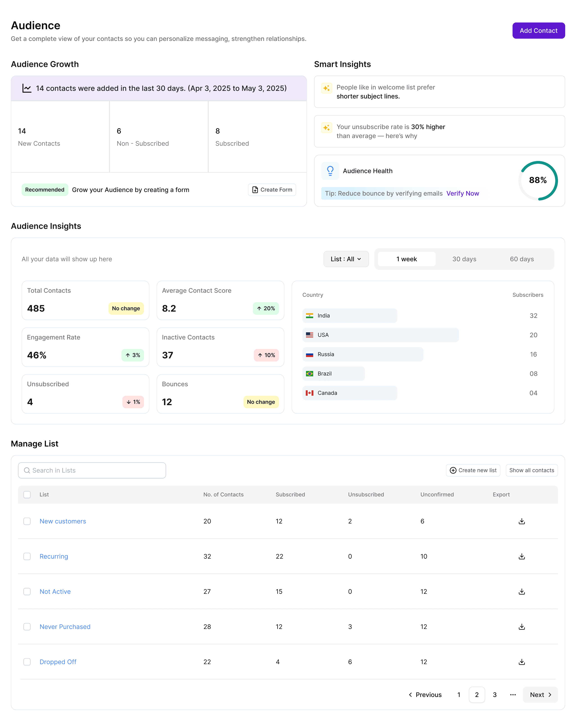
Task: Open the List : All dropdown
Action: pos(346,259)
